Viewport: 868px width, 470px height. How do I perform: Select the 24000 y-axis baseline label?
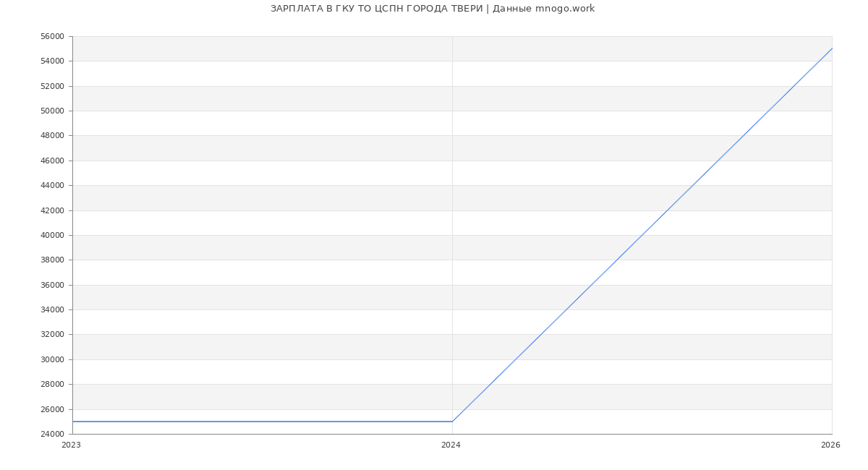[53, 434]
